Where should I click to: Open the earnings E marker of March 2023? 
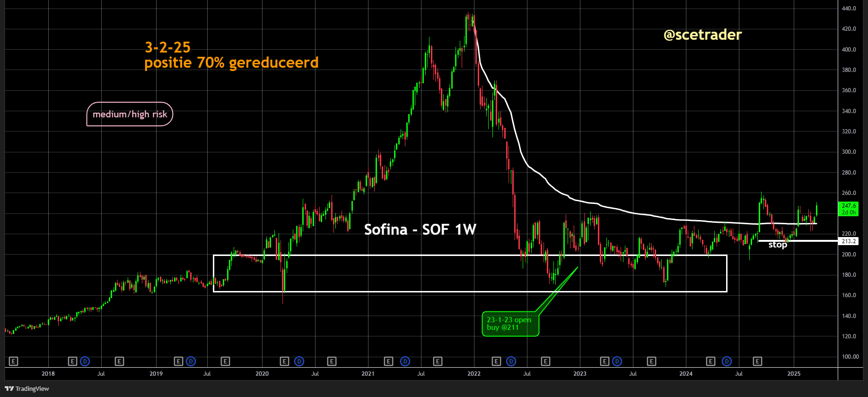(x=605, y=362)
